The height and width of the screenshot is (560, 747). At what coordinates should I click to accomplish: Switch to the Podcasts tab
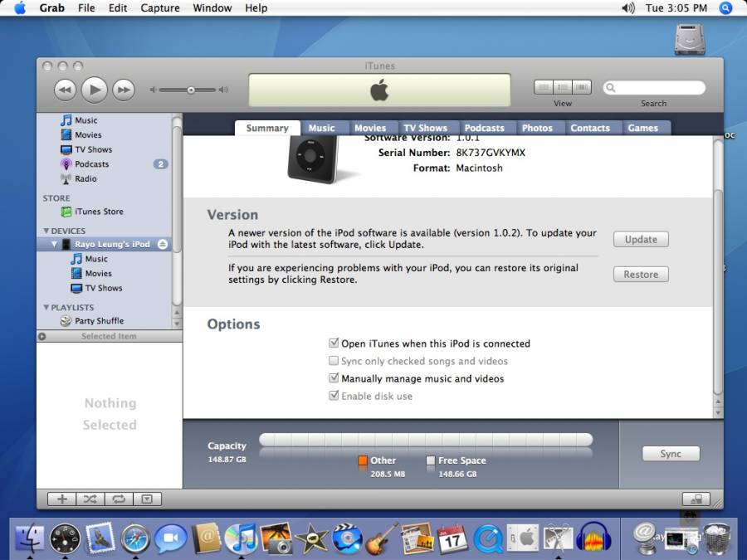(x=484, y=128)
